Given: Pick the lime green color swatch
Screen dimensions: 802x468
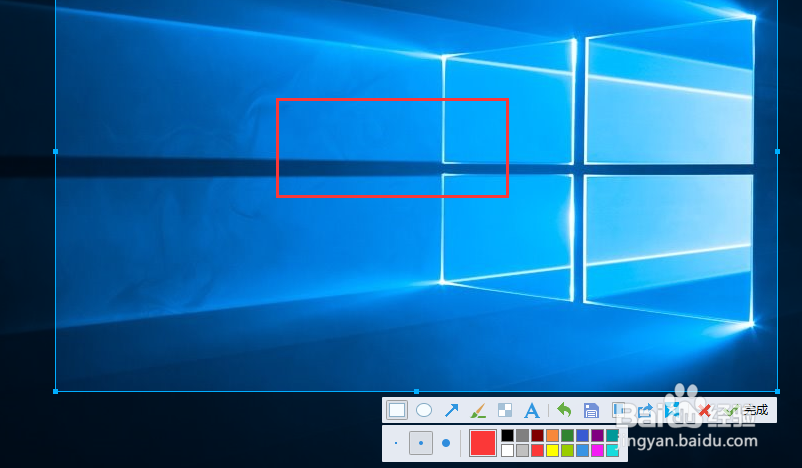Looking at the screenshot, I should coord(567,450).
